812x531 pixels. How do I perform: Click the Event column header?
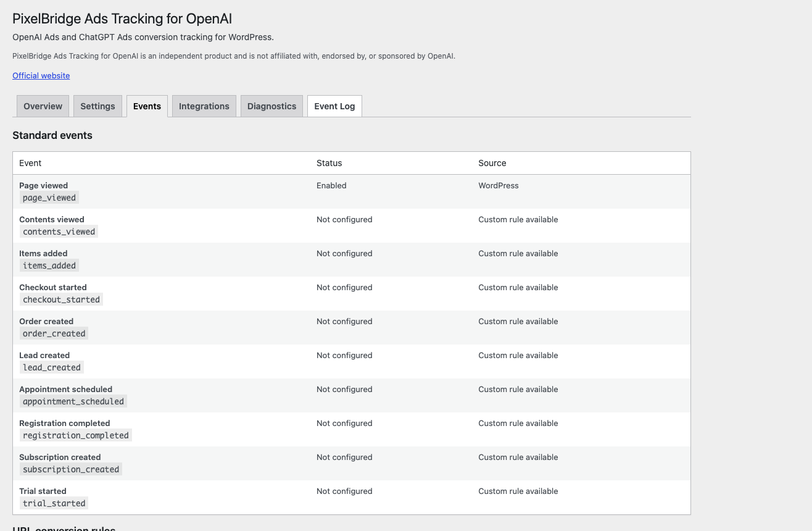30,163
